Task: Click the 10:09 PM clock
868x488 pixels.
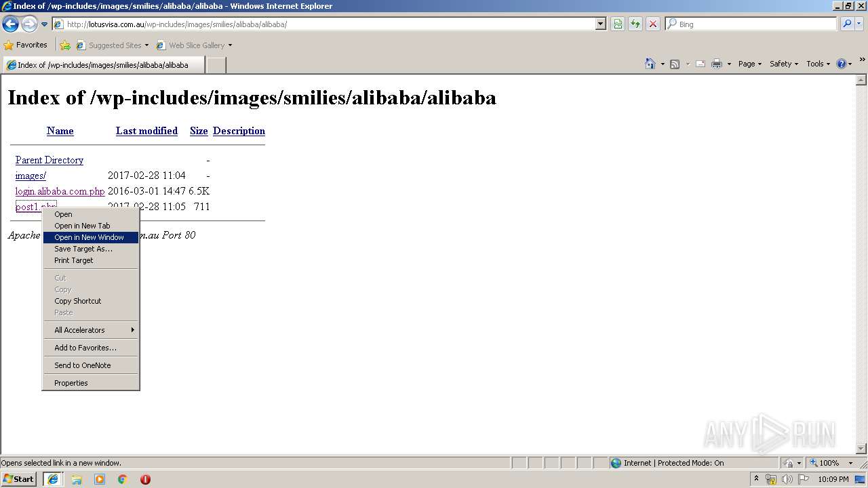Action: [833, 479]
